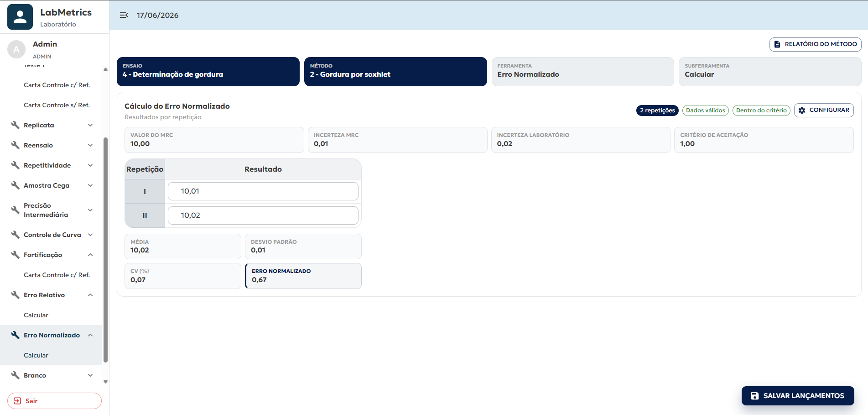Click the Subferramenta Calcular card
Viewport: 868px width, 415px height.
[770, 72]
